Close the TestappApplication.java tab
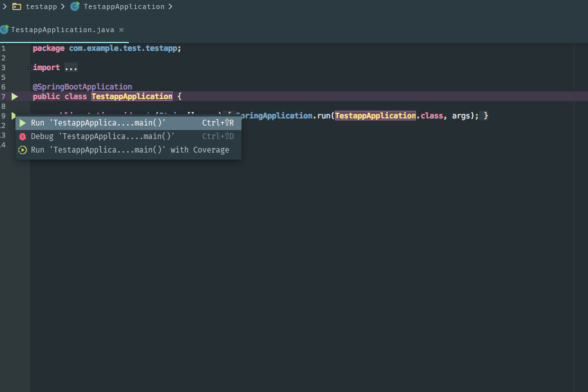Screen dimensions: 588x392 (121, 30)
